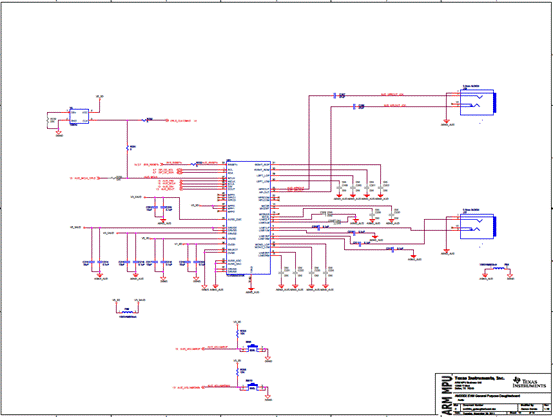Select the pull-up resistor above the lower pushbutton

237,371
